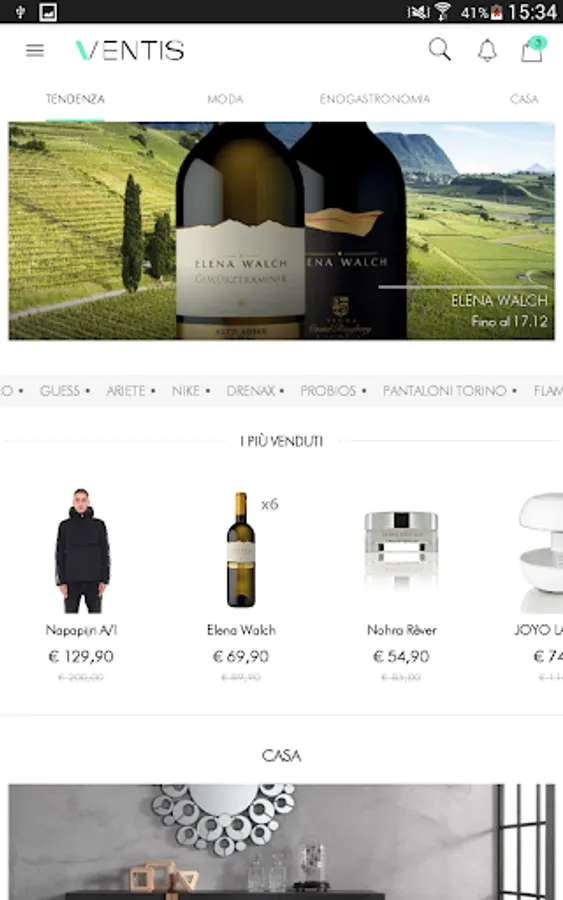Tap the battery indicator in status bar
The width and height of the screenshot is (563, 900).
(496, 12)
